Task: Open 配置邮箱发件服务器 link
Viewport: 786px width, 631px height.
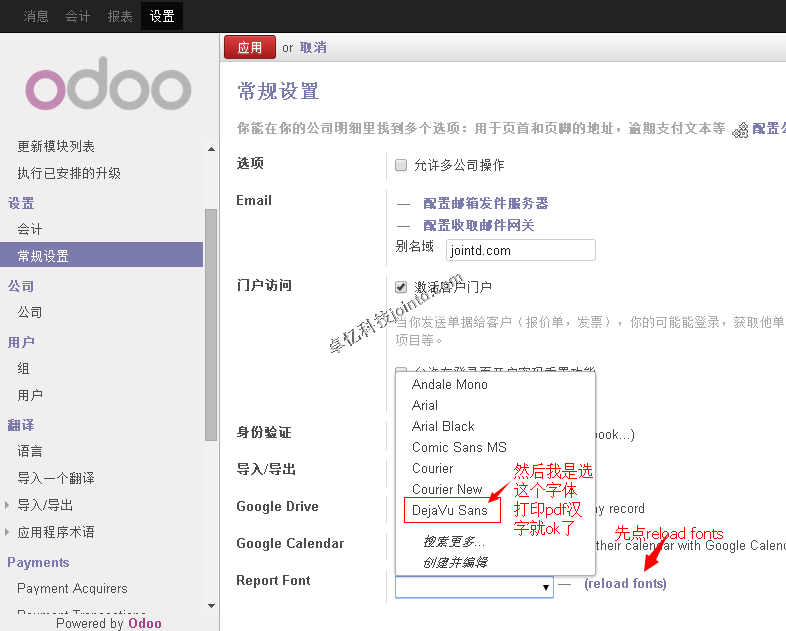Action: (x=485, y=203)
